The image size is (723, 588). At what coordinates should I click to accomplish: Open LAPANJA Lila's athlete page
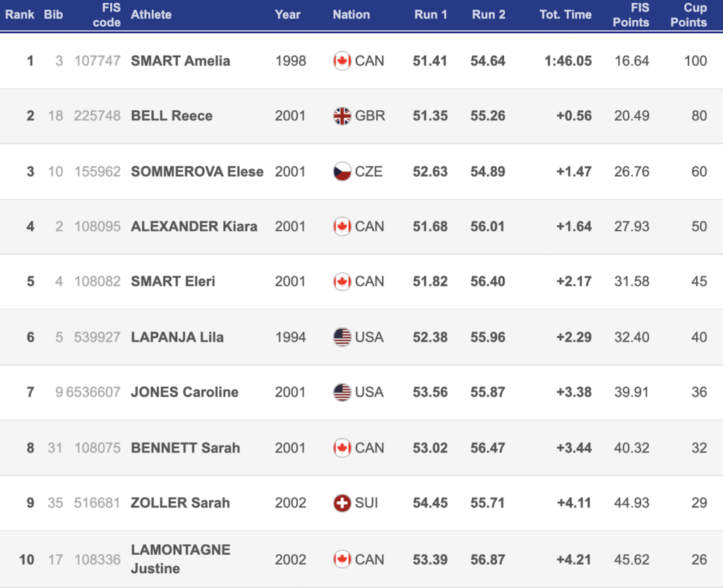(177, 337)
